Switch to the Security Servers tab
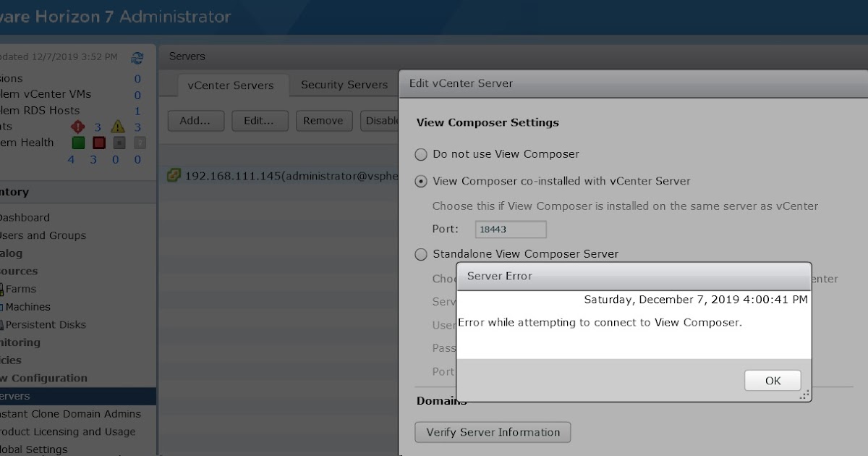Image resolution: width=868 pixels, height=456 pixels. point(344,85)
